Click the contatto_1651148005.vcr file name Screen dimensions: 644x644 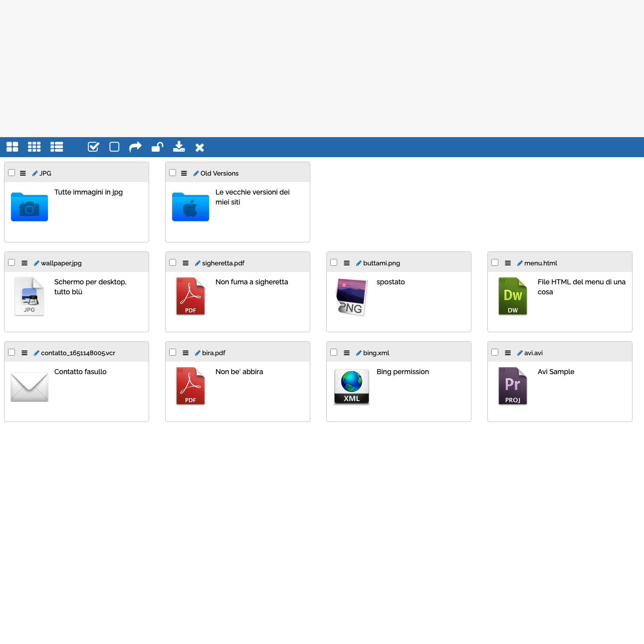(x=78, y=353)
